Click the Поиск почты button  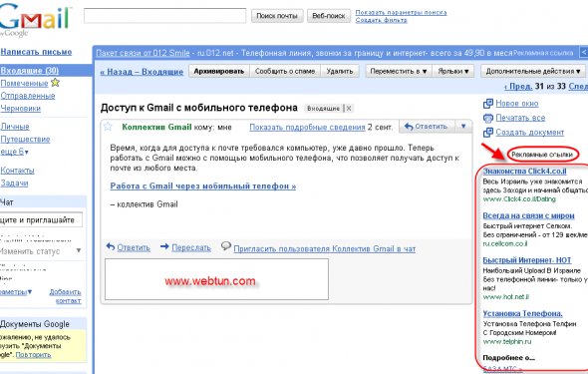pos(277,16)
